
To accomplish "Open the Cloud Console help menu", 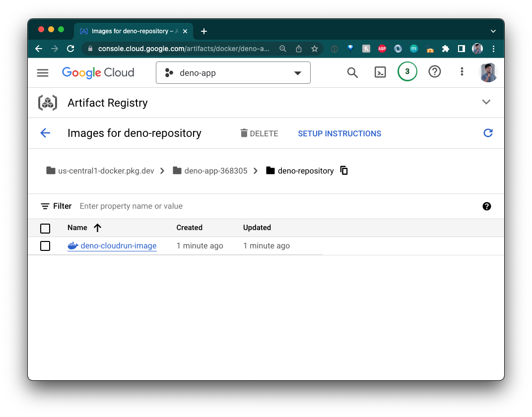I will 435,72.
